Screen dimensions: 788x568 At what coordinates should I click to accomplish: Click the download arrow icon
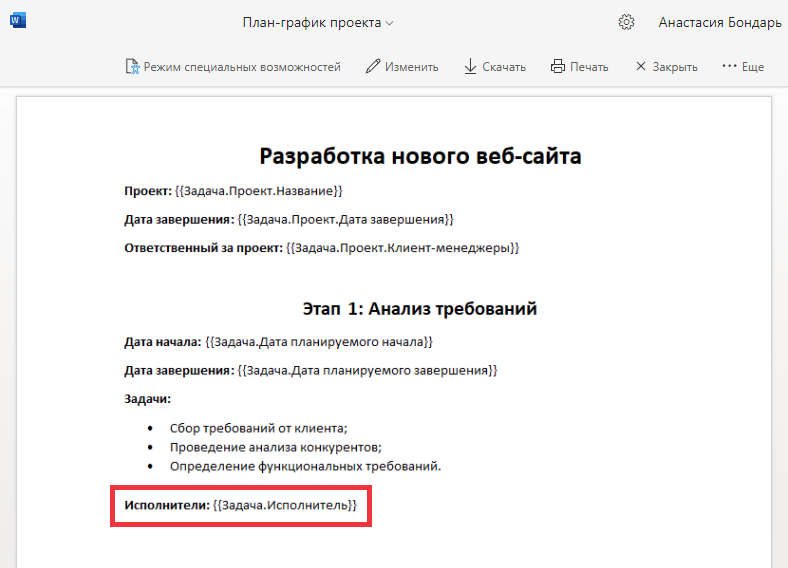click(470, 66)
